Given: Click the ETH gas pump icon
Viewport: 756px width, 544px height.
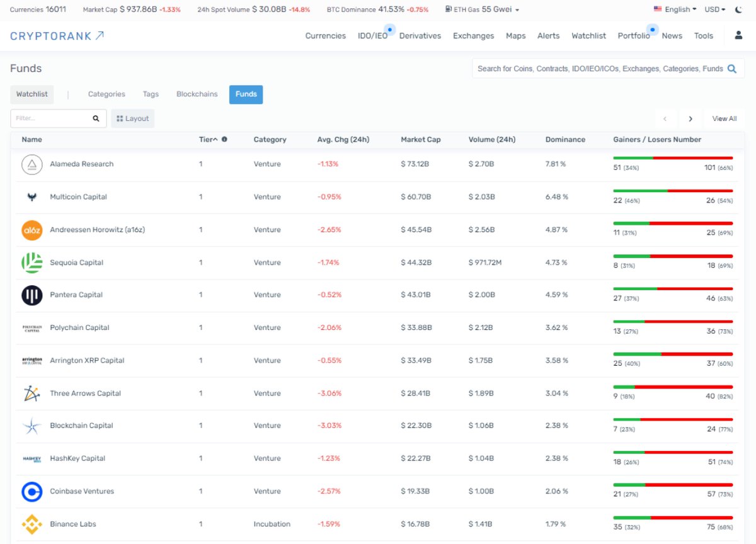Looking at the screenshot, I should (448, 9).
